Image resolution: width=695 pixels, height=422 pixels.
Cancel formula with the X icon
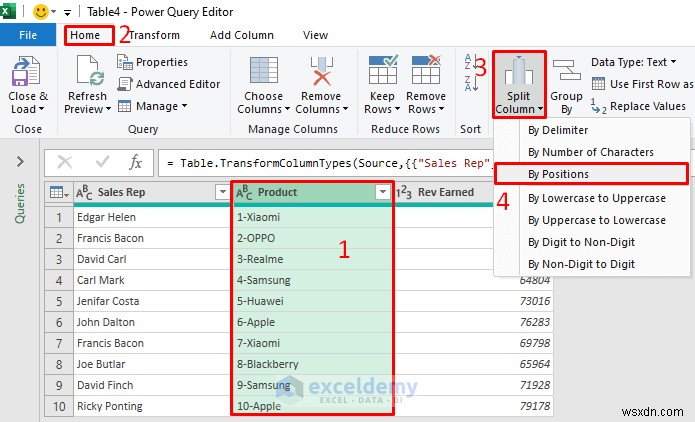(65, 163)
